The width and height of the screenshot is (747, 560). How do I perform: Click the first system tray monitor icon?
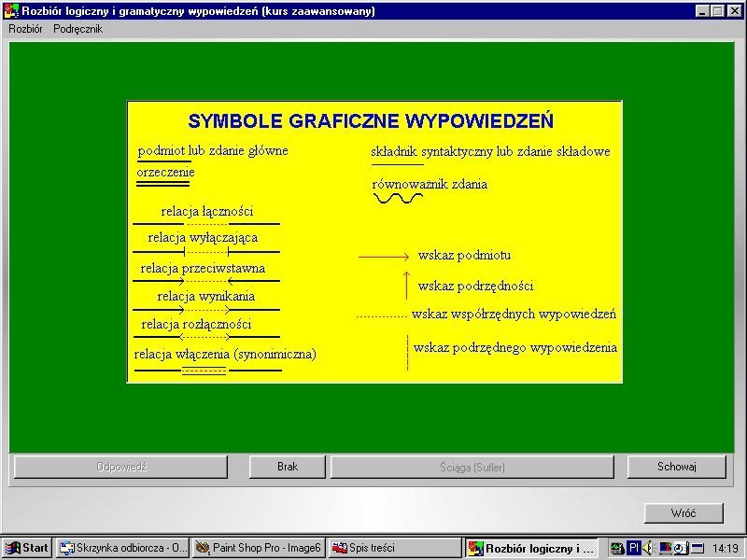click(x=617, y=548)
